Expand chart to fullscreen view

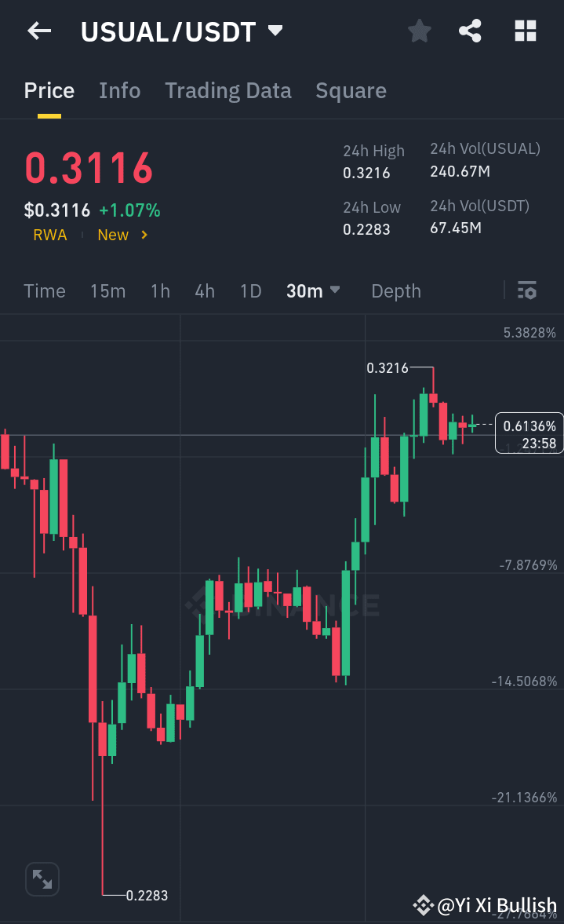point(42,878)
